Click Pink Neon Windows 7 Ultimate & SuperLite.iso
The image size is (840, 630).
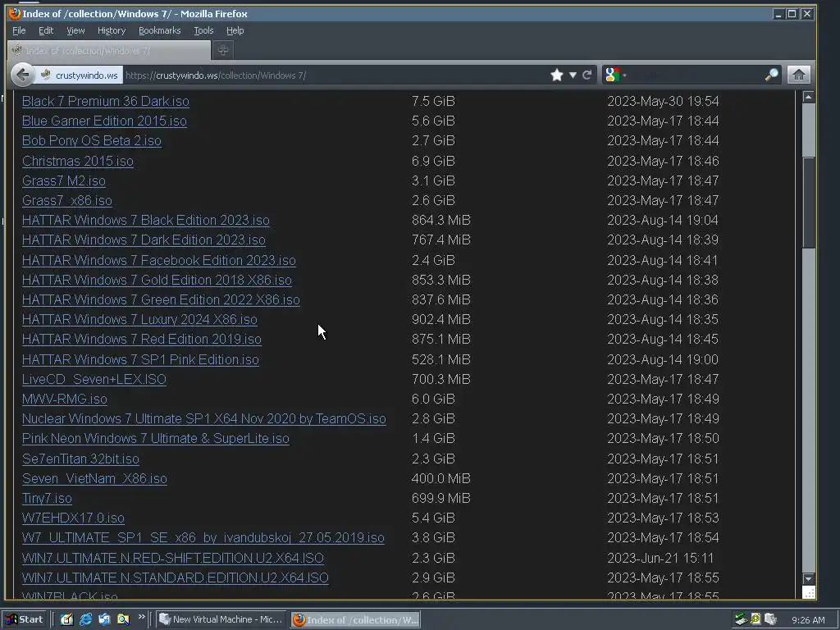155,439
